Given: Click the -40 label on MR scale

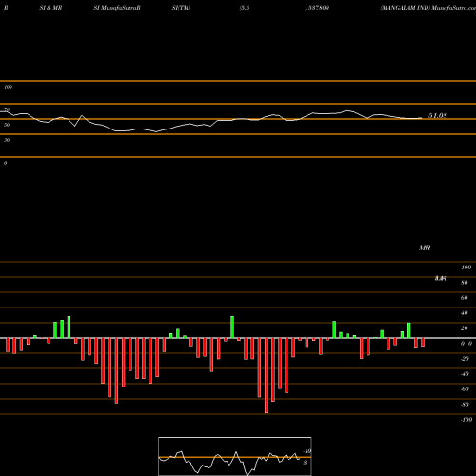Looking at the screenshot, I should (x=465, y=374).
